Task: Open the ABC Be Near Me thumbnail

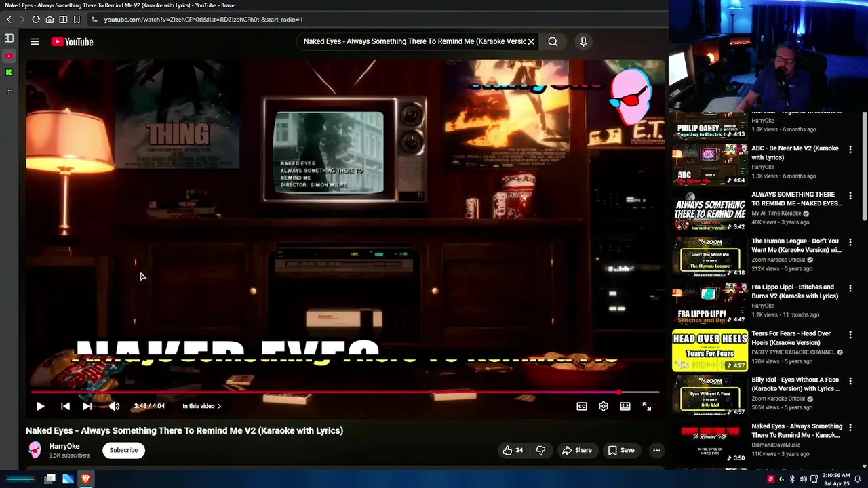Action: (x=710, y=165)
